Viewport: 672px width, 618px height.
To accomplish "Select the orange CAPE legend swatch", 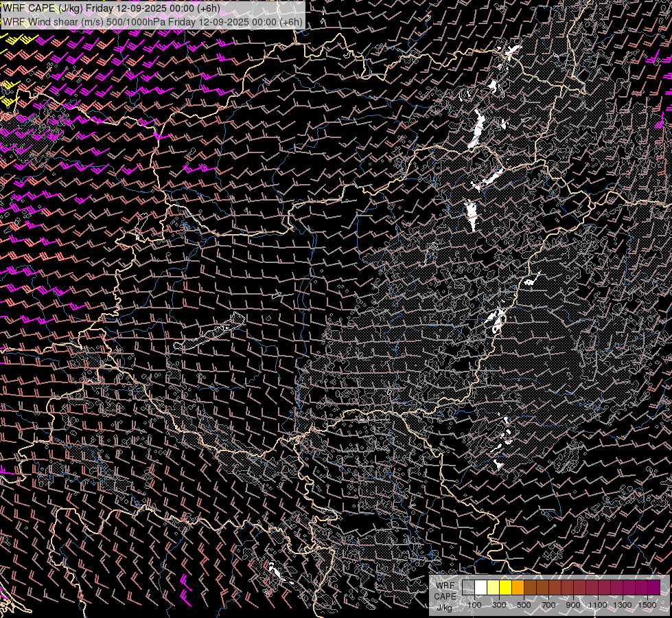I will click(518, 588).
